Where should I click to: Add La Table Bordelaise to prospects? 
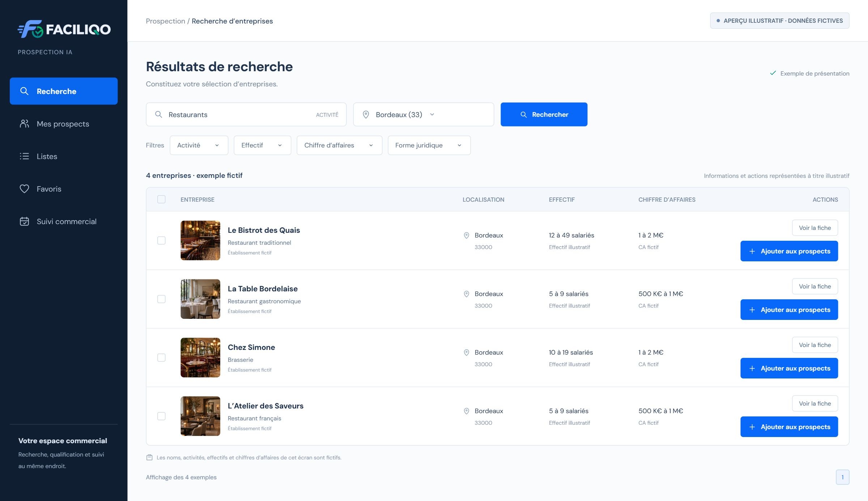click(789, 310)
